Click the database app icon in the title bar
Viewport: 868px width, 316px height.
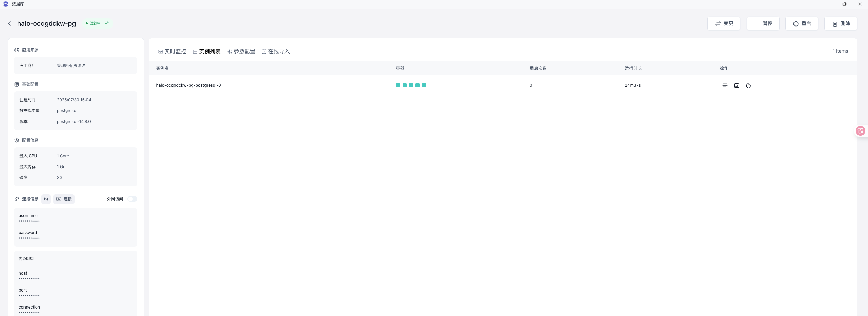[5, 4]
